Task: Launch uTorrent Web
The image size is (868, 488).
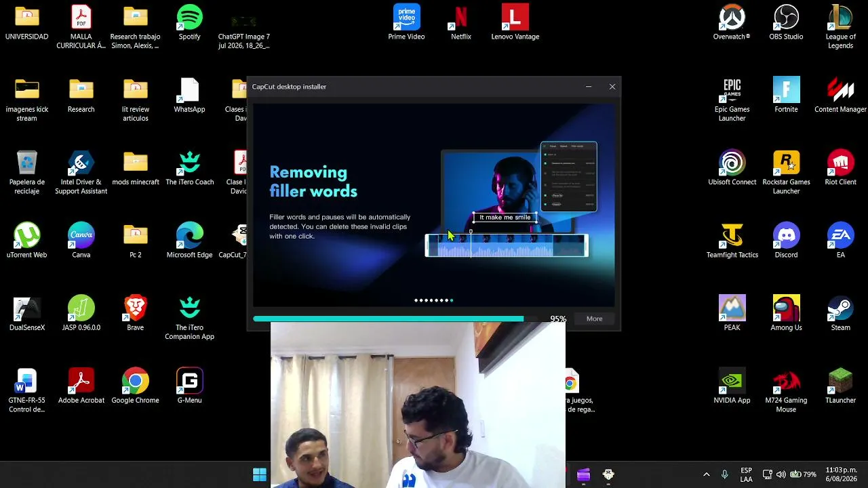Action: pyautogui.click(x=27, y=241)
